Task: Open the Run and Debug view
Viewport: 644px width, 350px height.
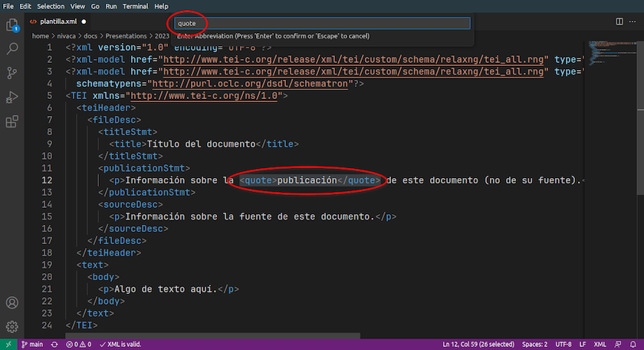Action: point(12,97)
